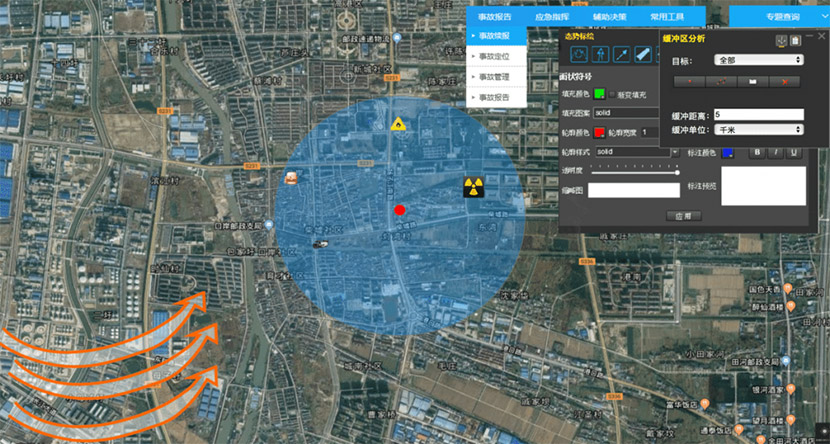
Task: Click the download icon in 缓冲区分析 panel
Action: coord(782,40)
